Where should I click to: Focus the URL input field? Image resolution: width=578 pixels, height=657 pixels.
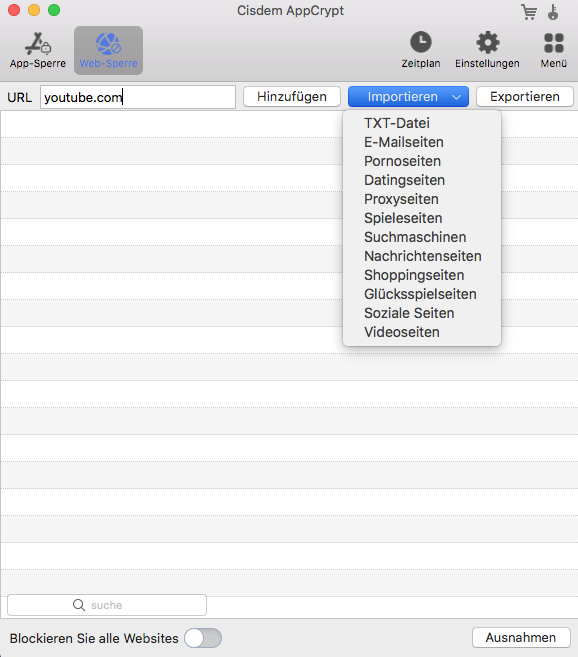coord(138,97)
